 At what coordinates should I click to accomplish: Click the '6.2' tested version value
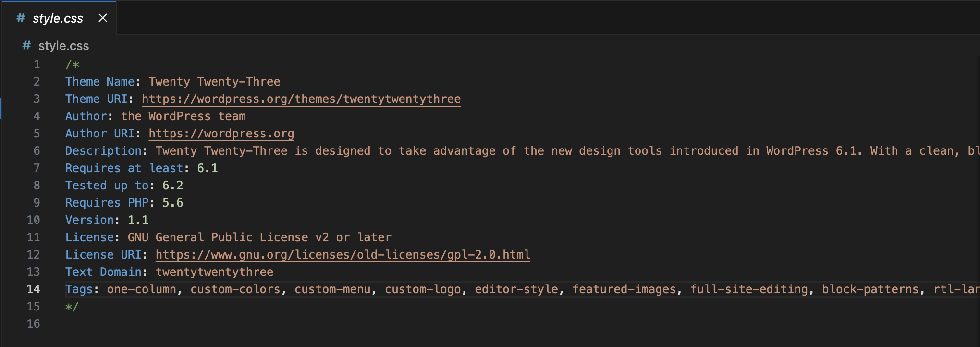coord(173,186)
